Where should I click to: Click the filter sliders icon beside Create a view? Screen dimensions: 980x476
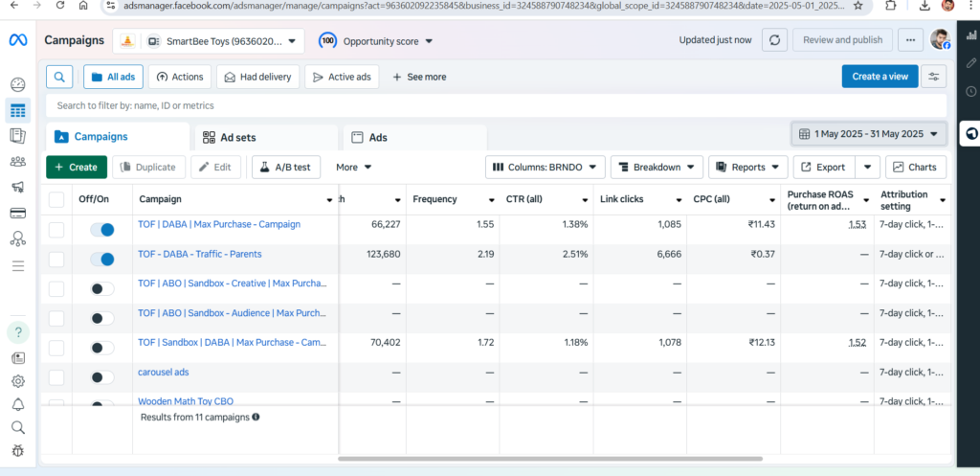tap(933, 77)
